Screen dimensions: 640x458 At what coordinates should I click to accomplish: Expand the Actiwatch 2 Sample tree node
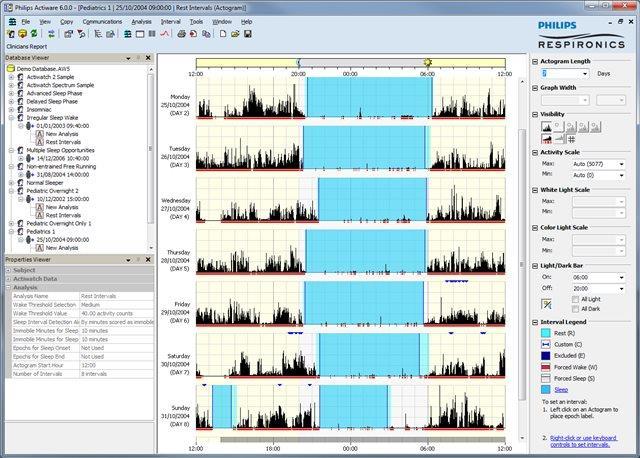pos(11,77)
